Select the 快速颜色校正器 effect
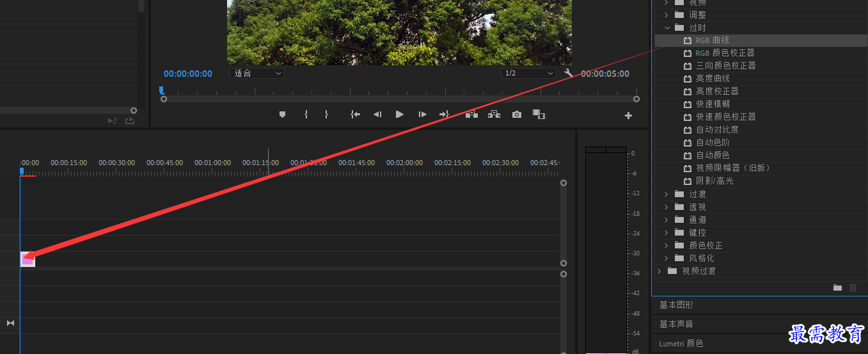Screen dimensions: 868x354 (x=726, y=117)
